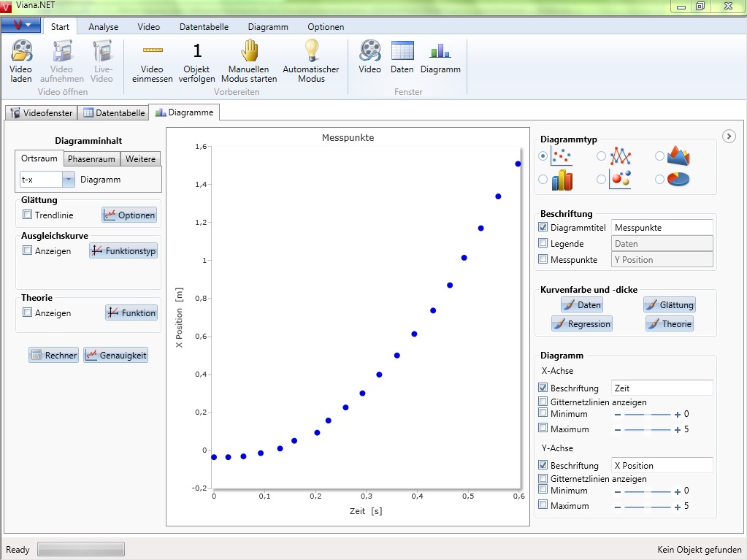Select the pie chart diagram type
The width and height of the screenshot is (747, 560).
coord(677,179)
